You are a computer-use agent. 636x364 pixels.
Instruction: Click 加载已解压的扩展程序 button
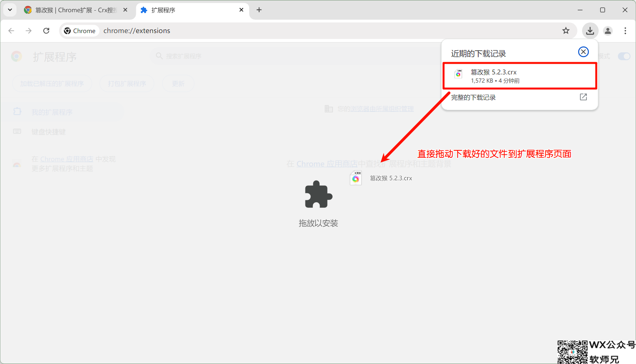coord(52,83)
